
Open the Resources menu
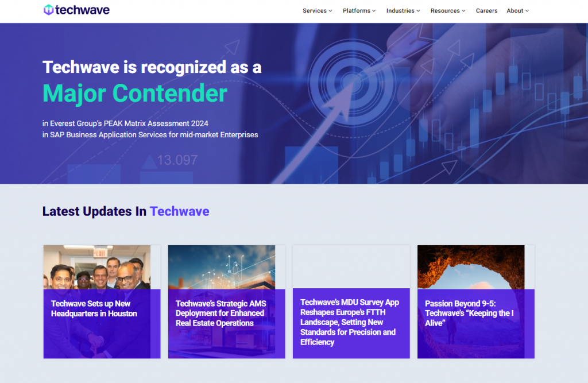click(x=445, y=11)
